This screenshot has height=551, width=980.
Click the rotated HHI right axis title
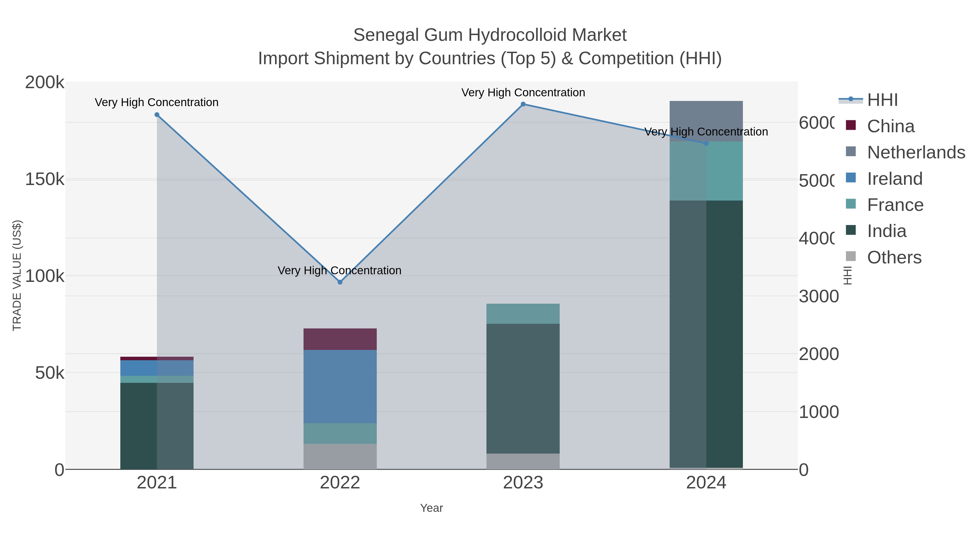coord(848,276)
